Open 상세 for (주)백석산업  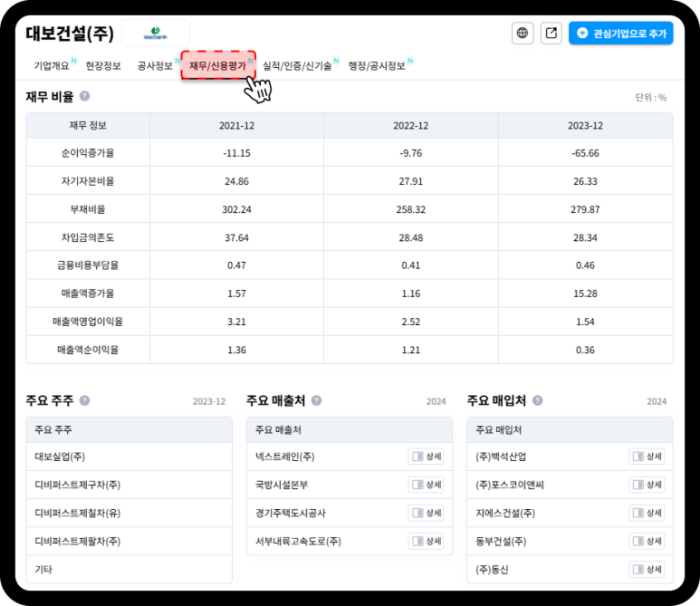(647, 457)
